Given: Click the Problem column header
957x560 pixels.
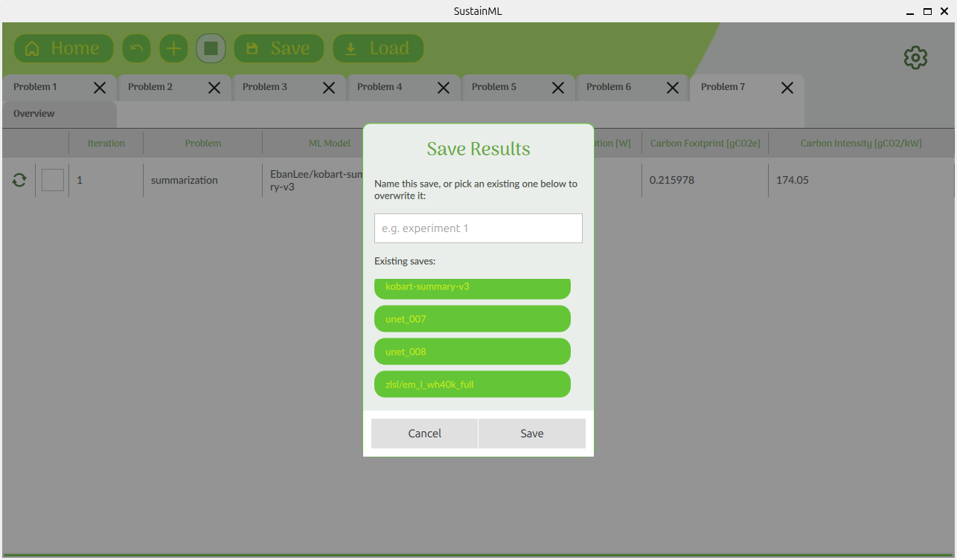Looking at the screenshot, I should point(203,144).
